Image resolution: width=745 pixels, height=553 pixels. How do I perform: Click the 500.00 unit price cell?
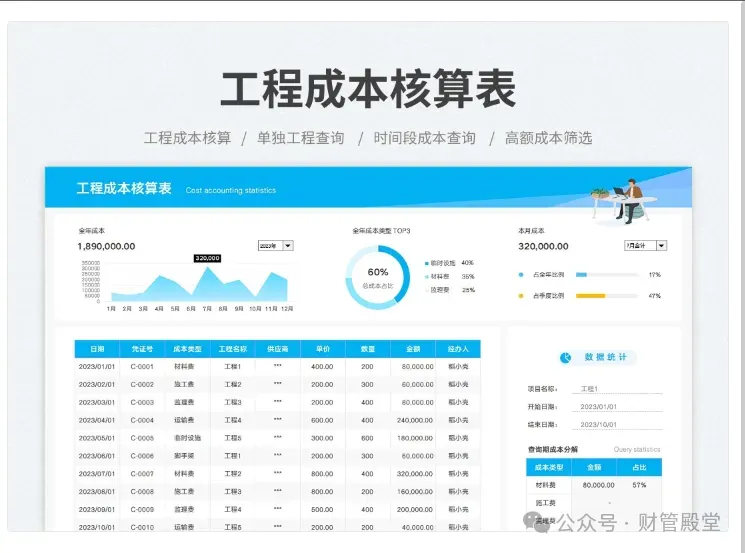tap(322, 509)
